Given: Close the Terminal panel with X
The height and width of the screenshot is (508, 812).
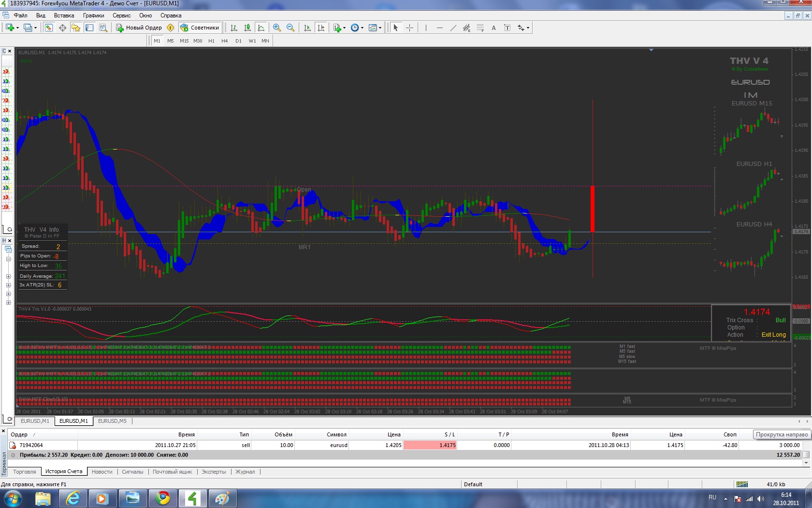Looking at the screenshot, I should click(x=3, y=431).
